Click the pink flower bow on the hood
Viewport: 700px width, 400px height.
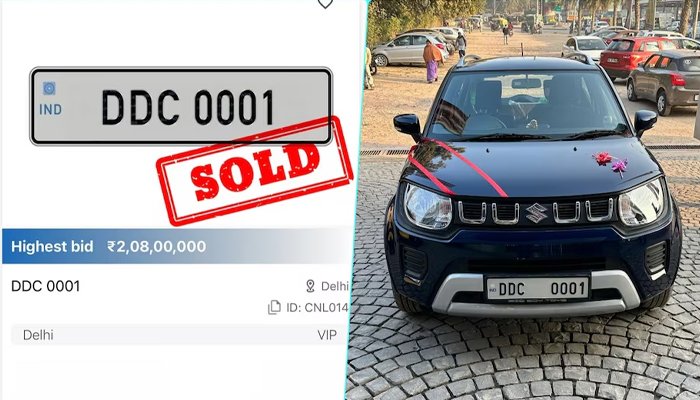(611, 163)
